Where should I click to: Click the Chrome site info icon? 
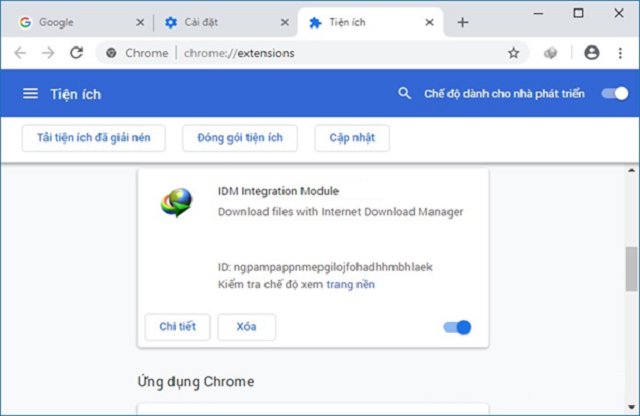(111, 53)
